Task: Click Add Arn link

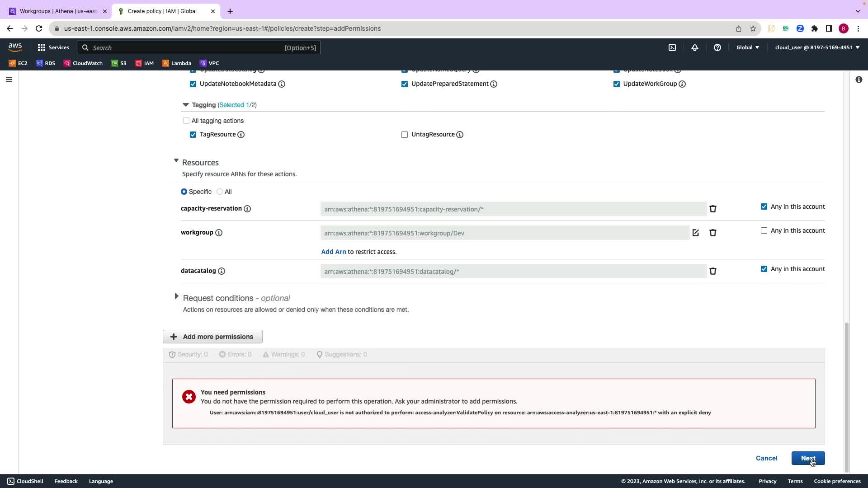Action: click(333, 252)
